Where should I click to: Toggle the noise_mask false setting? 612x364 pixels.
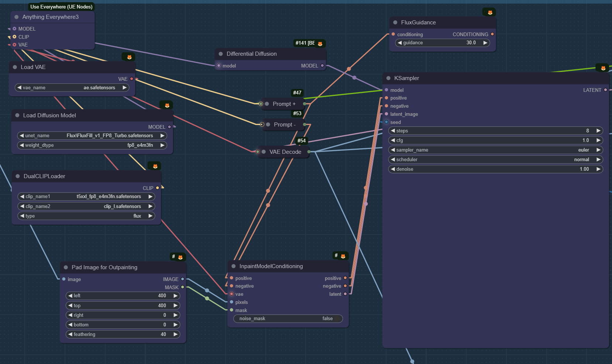pos(288,319)
